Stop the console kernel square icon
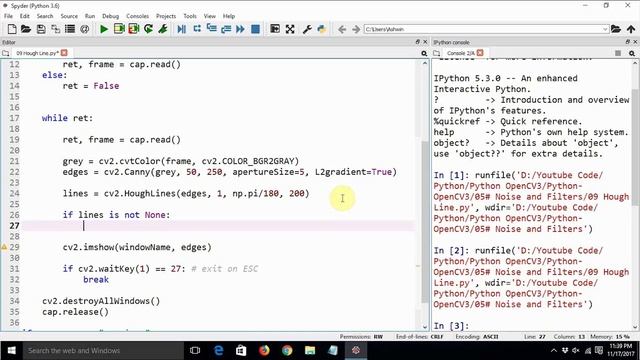This screenshot has width=640, height=360. [618, 53]
